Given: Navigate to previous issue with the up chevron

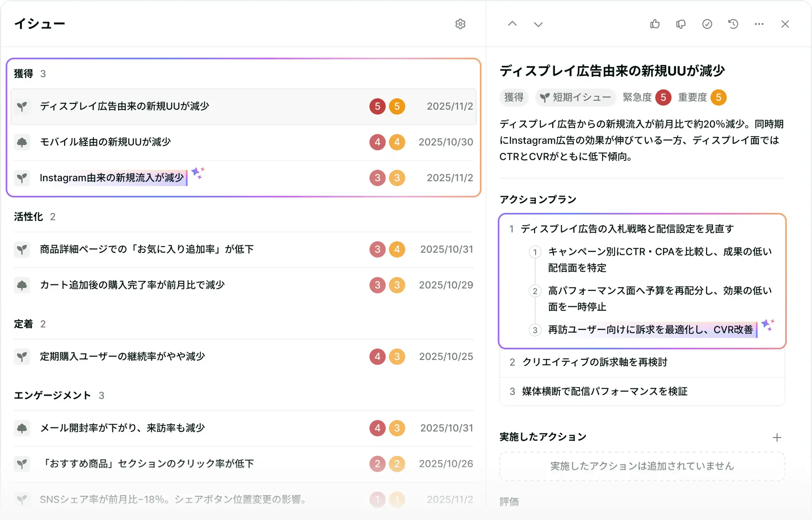Looking at the screenshot, I should (513, 24).
